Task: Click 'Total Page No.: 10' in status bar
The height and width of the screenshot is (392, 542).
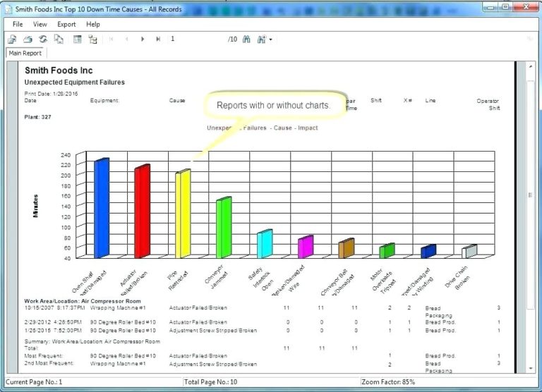Action: 210,382
